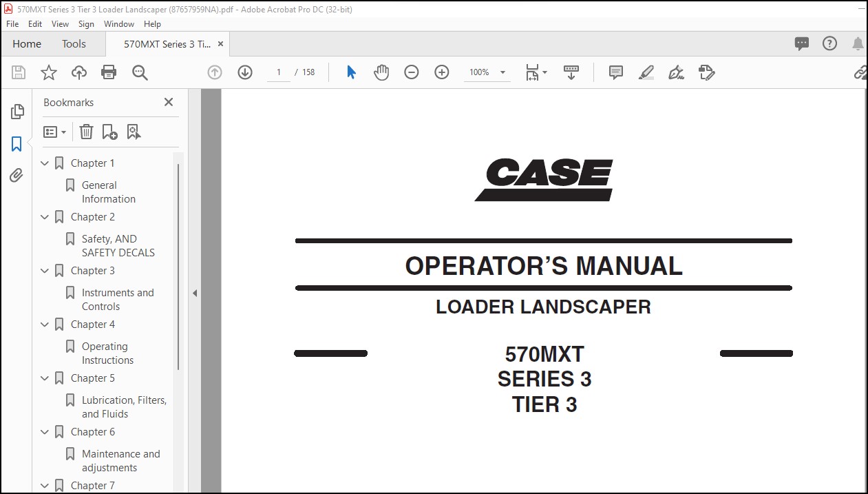This screenshot has height=494, width=868.
Task: Select the 570MXT Series 3 document tab
Action: point(167,44)
